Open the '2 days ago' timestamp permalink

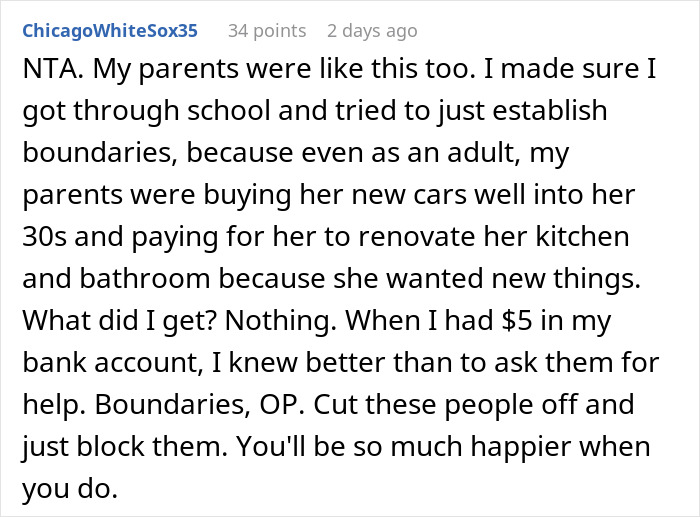373,31
